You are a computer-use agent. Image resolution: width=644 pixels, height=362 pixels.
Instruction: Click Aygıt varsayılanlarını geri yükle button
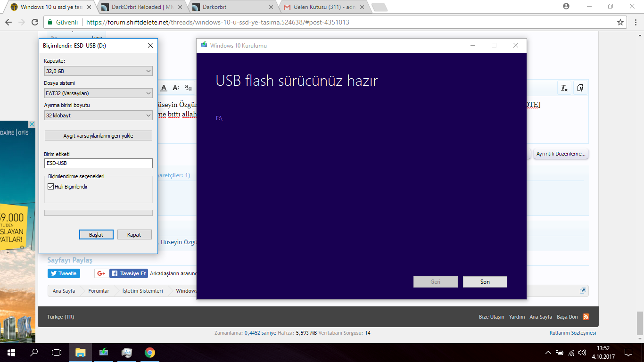click(x=98, y=136)
